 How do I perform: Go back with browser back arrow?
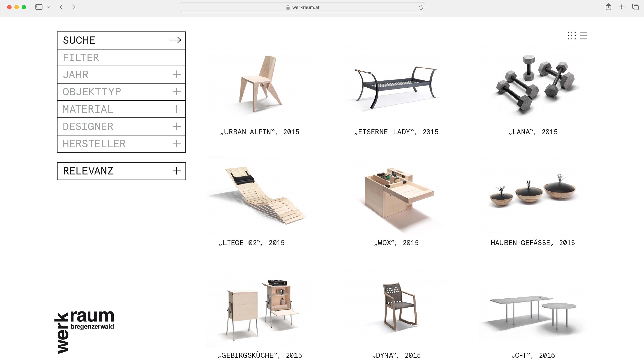61,7
